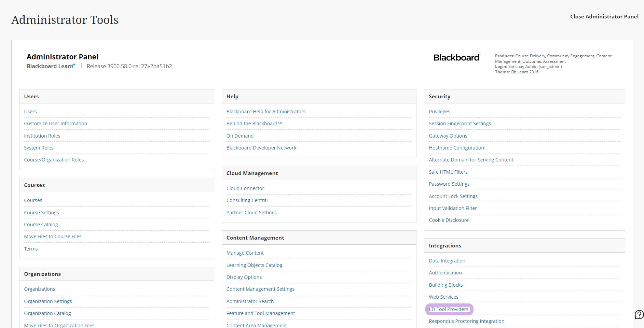Viewport: 644px width, 328px height.
Task: View the Course Catalog
Action: click(x=41, y=225)
